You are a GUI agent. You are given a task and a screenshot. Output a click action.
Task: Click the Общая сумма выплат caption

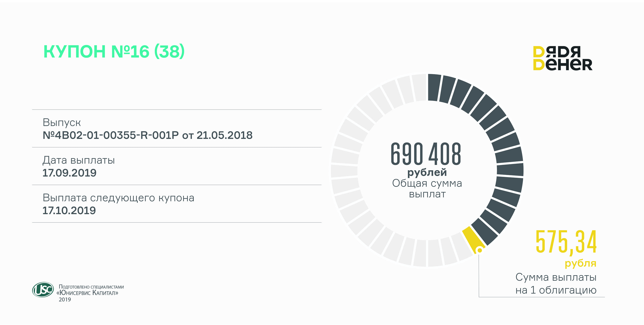click(x=427, y=188)
